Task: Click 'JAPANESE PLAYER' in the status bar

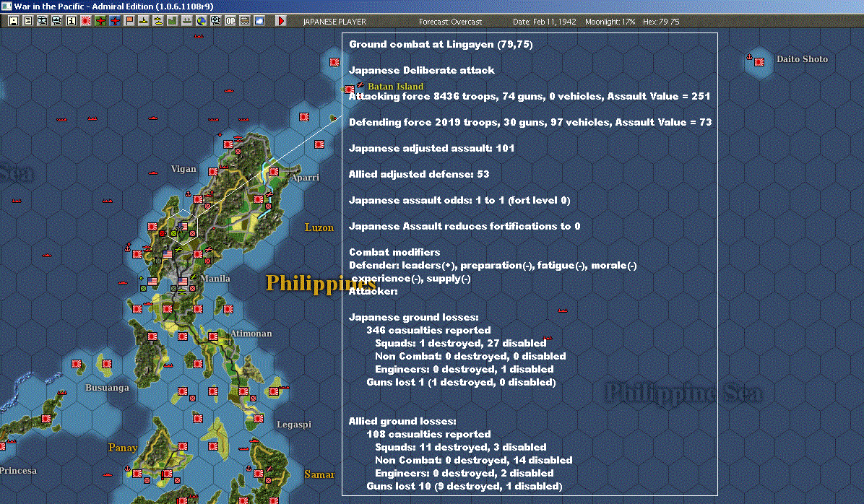Action: 334,22
